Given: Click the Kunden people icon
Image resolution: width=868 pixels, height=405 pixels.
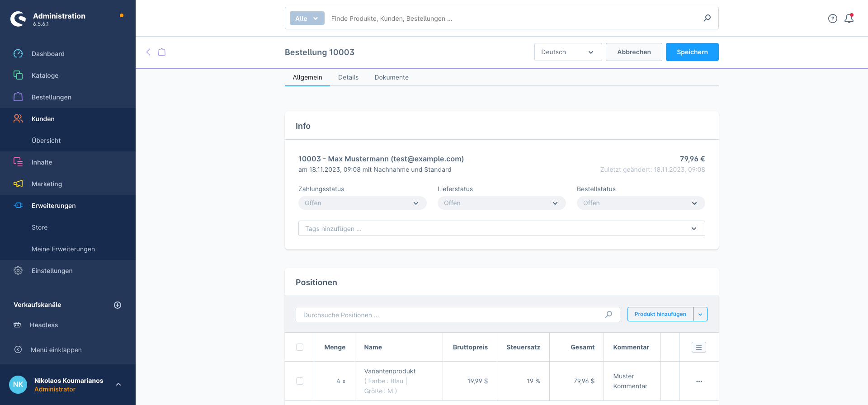Looking at the screenshot, I should pos(18,119).
